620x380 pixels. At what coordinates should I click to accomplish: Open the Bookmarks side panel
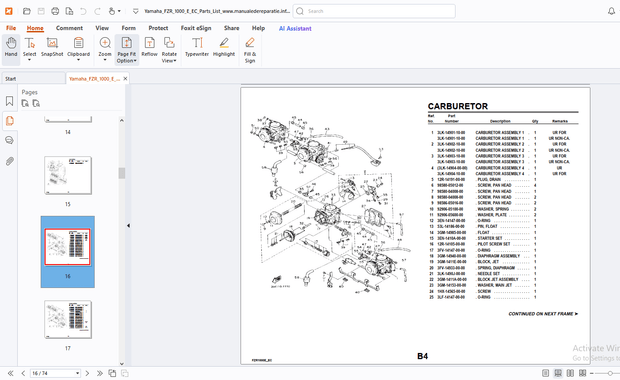pos(9,101)
